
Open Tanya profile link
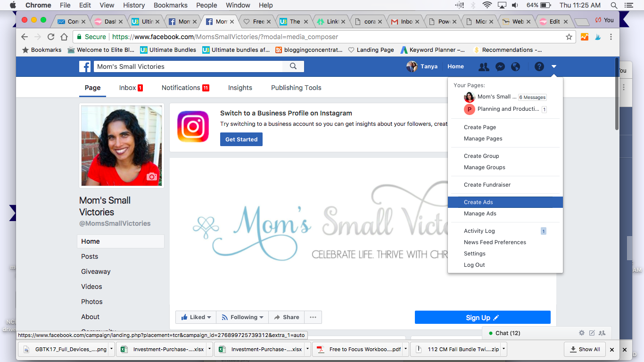click(x=422, y=66)
